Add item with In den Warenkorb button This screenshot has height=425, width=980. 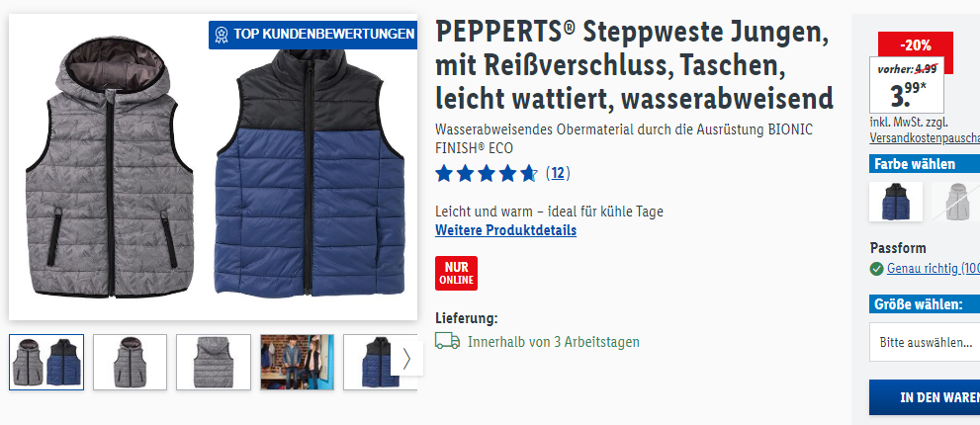pyautogui.click(x=925, y=397)
